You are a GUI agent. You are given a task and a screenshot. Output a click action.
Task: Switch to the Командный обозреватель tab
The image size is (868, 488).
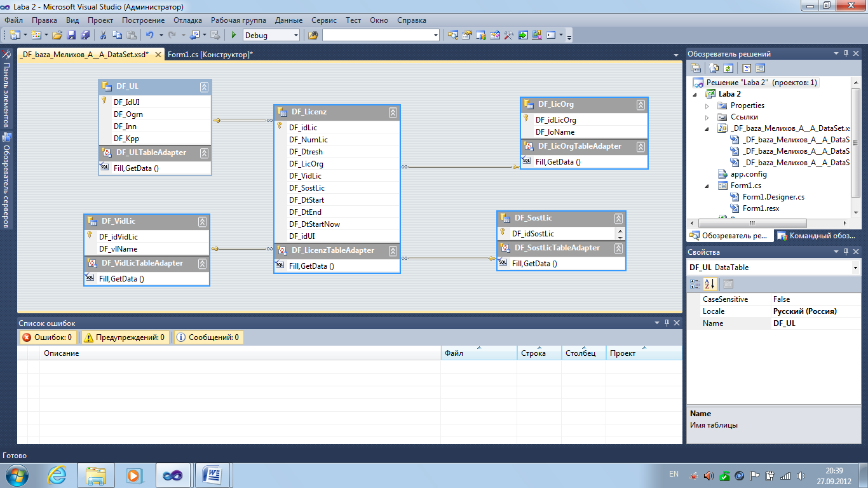(817, 236)
